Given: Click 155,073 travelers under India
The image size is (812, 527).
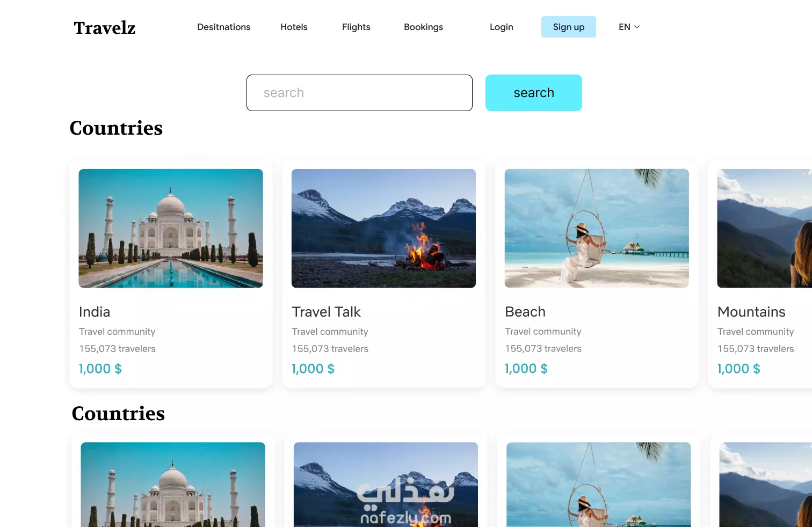Looking at the screenshot, I should tap(117, 349).
